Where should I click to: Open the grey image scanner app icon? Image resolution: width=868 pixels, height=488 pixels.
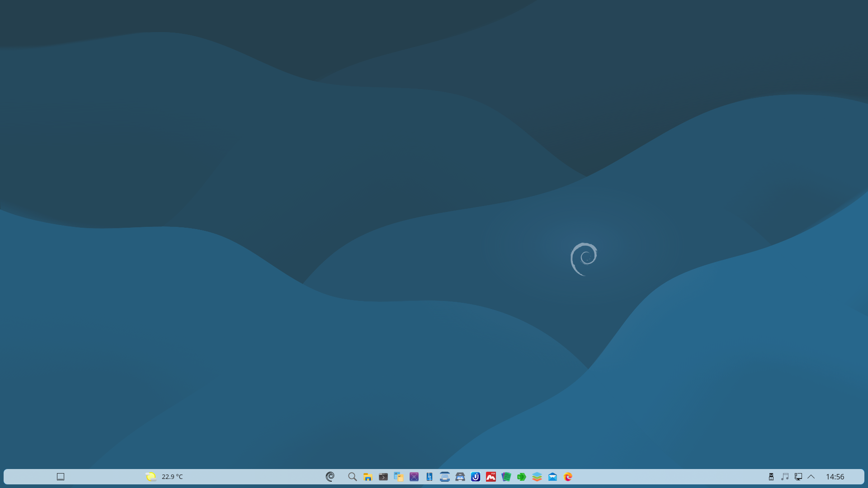pos(460,477)
